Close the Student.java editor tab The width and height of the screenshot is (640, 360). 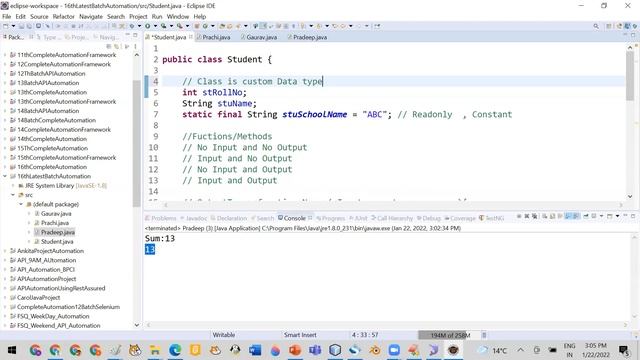191,37
